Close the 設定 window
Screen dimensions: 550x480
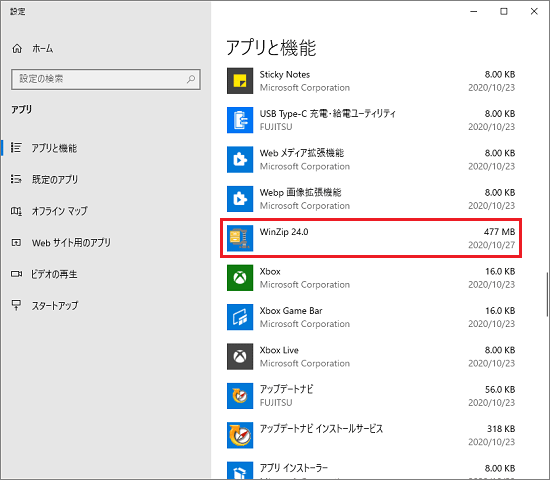pyautogui.click(x=534, y=12)
